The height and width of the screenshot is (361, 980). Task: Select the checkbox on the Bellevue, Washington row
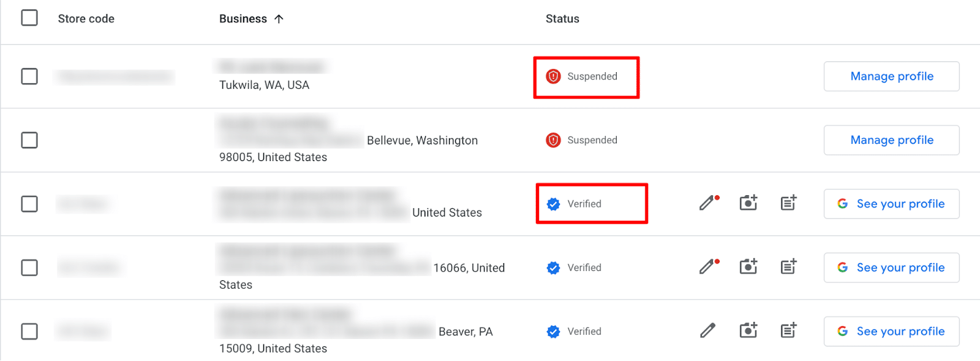29,140
